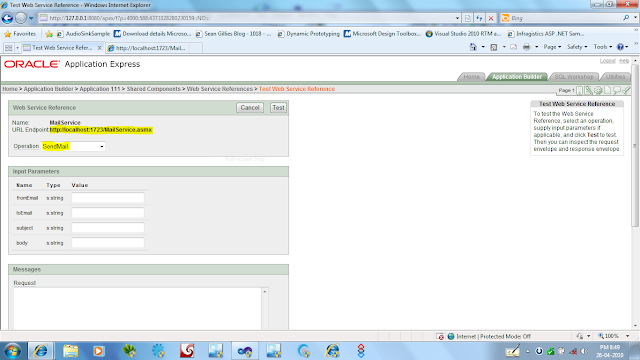This screenshot has width=640, height=360.
Task: Click the Windows Start orb
Action: 12,351
